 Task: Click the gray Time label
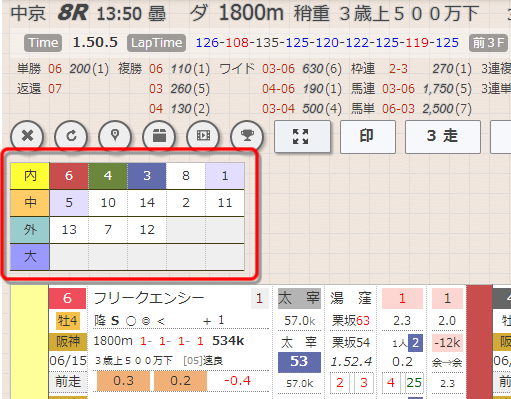(43, 43)
